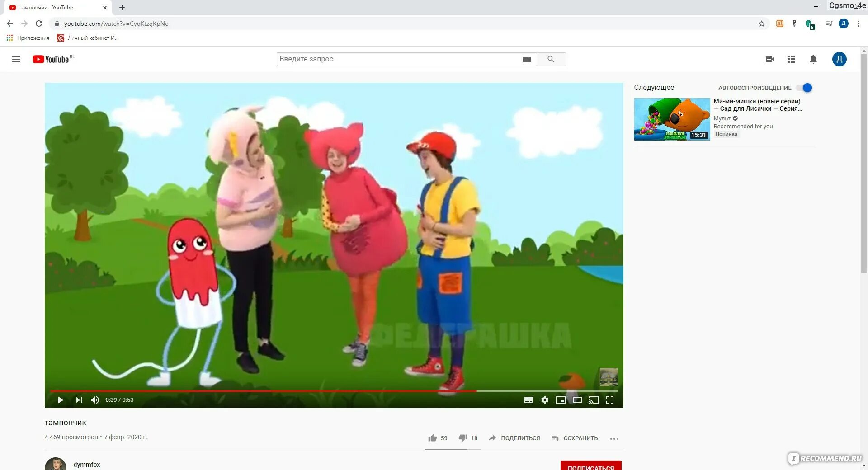Subscribe with the ПОДПИСАТЬСЯ button
The width and height of the screenshot is (868, 470).
coord(591,465)
